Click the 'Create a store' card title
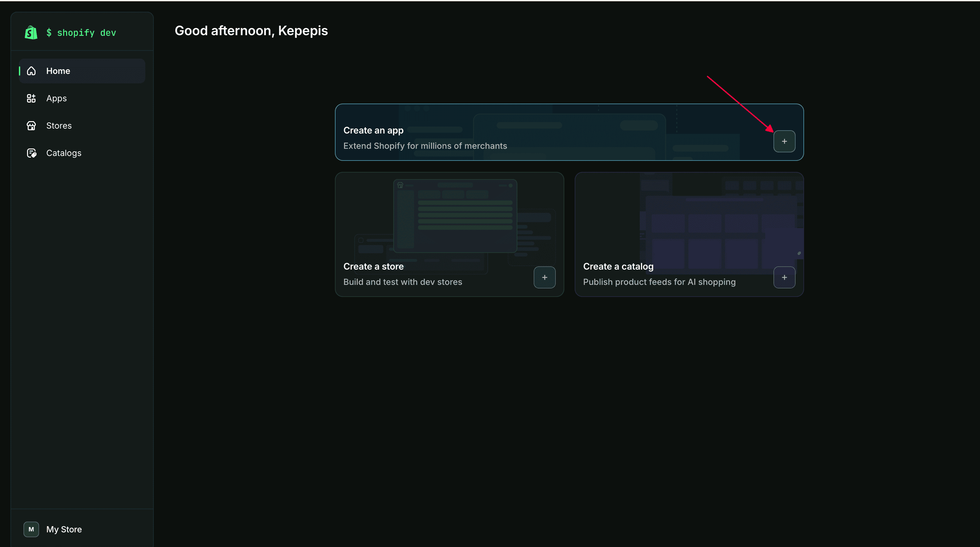 [373, 266]
